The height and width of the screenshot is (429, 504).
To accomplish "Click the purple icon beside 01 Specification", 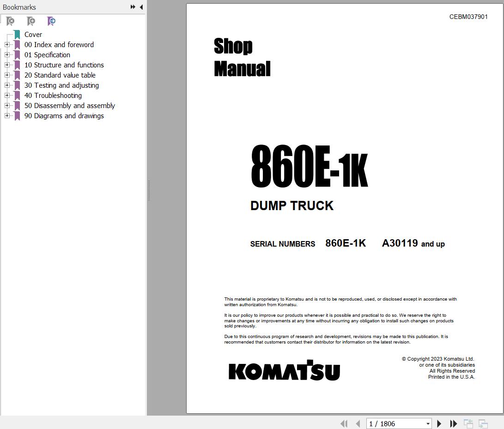I will coord(17,55).
